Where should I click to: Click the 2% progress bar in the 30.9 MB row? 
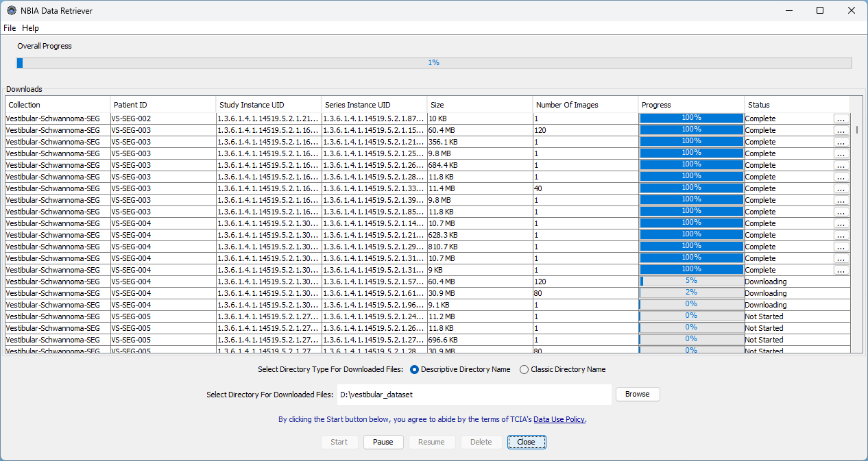click(x=691, y=293)
